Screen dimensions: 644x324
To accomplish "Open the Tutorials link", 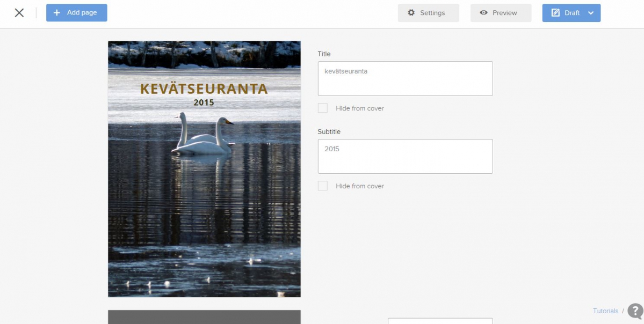I will [605, 311].
